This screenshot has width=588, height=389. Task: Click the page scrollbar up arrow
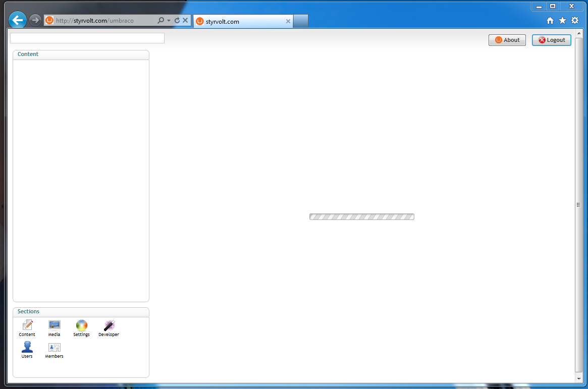click(x=578, y=33)
